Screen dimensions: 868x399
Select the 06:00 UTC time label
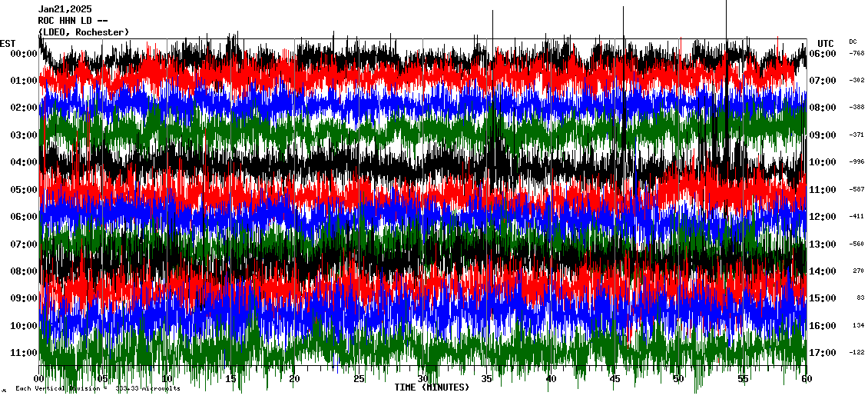(823, 54)
